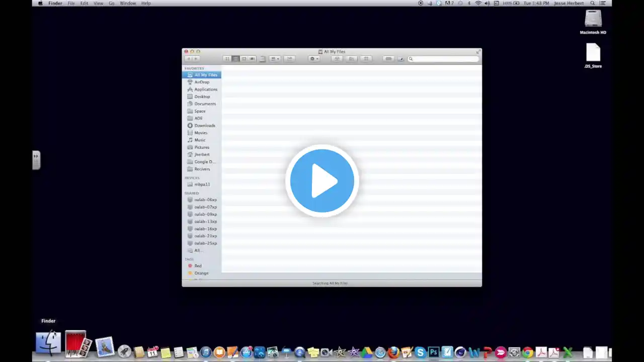Viewport: 644px width, 362px height.
Task: Open the volume control in menu bar
Action: pos(487,4)
